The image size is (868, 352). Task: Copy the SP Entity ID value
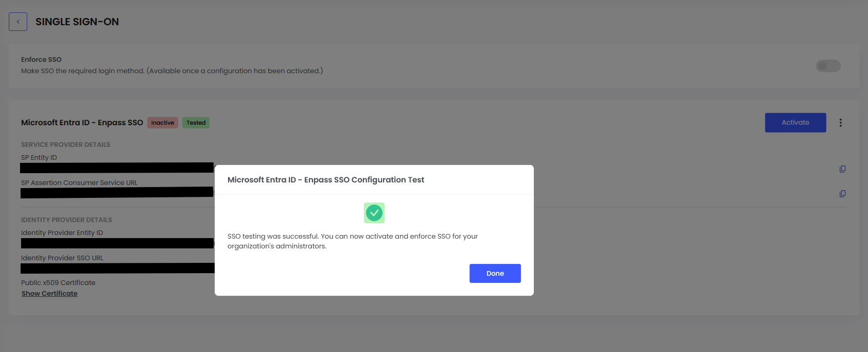[x=843, y=169]
